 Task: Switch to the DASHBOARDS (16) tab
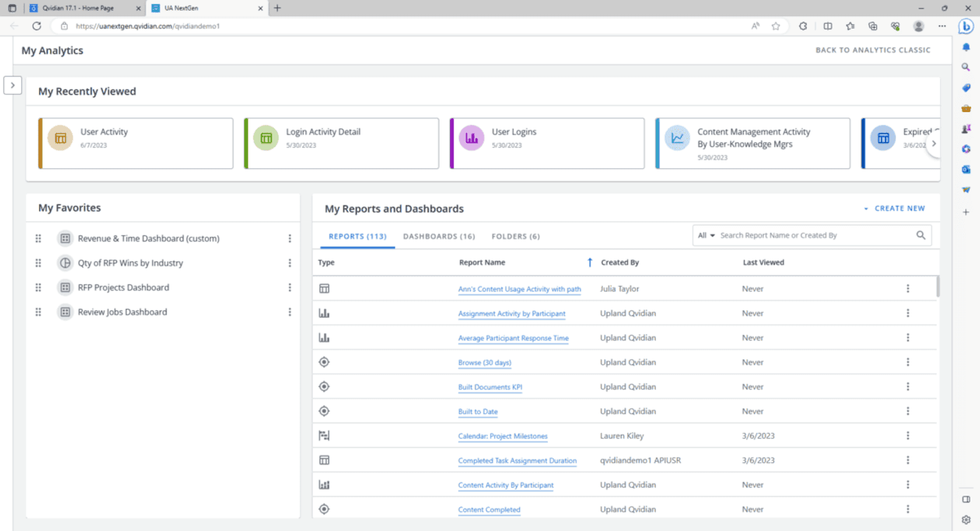439,236
